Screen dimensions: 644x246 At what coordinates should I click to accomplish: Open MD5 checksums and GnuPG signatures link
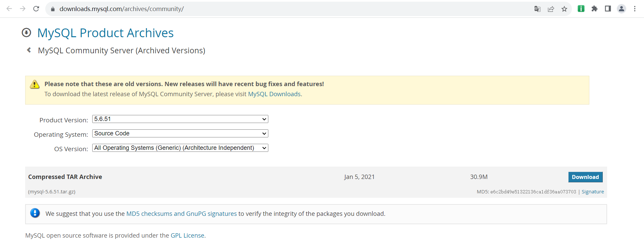(x=181, y=214)
